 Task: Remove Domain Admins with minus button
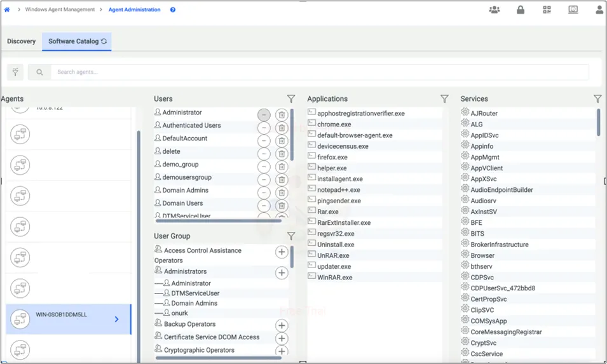point(264,192)
